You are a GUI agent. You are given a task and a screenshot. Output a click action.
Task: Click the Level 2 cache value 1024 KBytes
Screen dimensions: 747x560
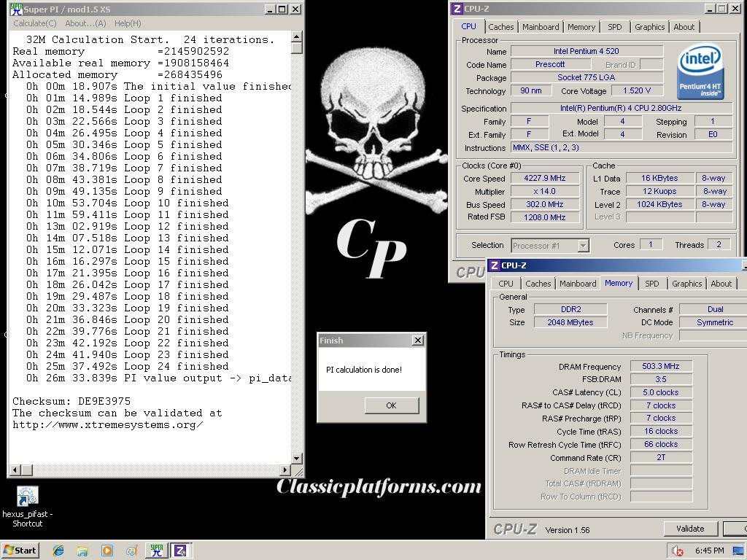(x=659, y=204)
